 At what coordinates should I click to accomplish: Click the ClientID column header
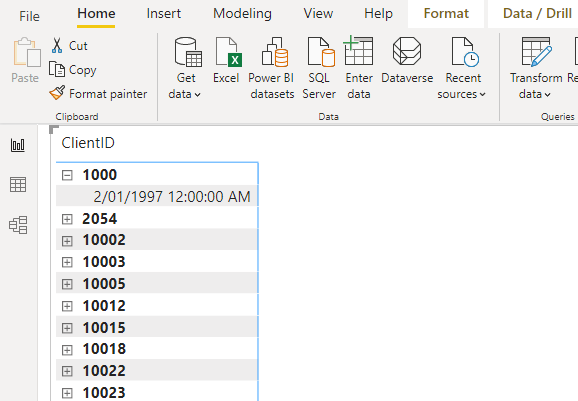point(88,143)
